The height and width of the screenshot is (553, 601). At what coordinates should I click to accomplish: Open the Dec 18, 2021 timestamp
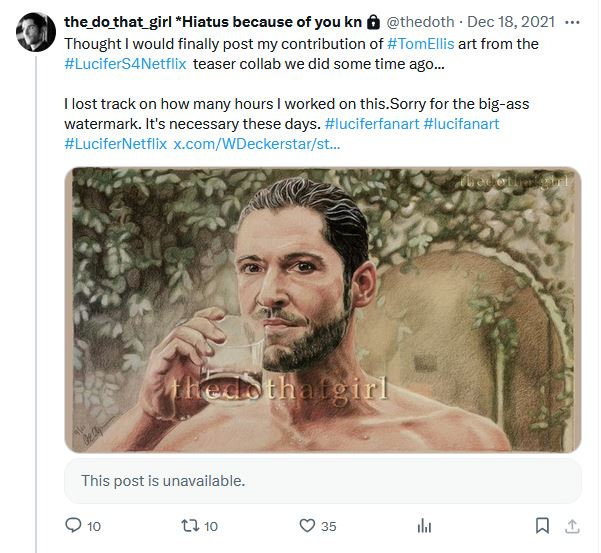tap(513, 21)
